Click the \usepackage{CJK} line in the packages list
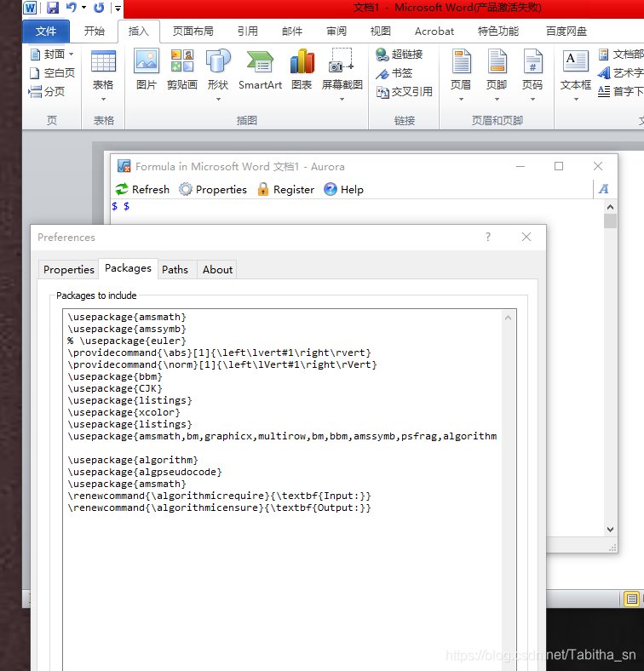Screen dimensions: 644x671 pos(115,388)
